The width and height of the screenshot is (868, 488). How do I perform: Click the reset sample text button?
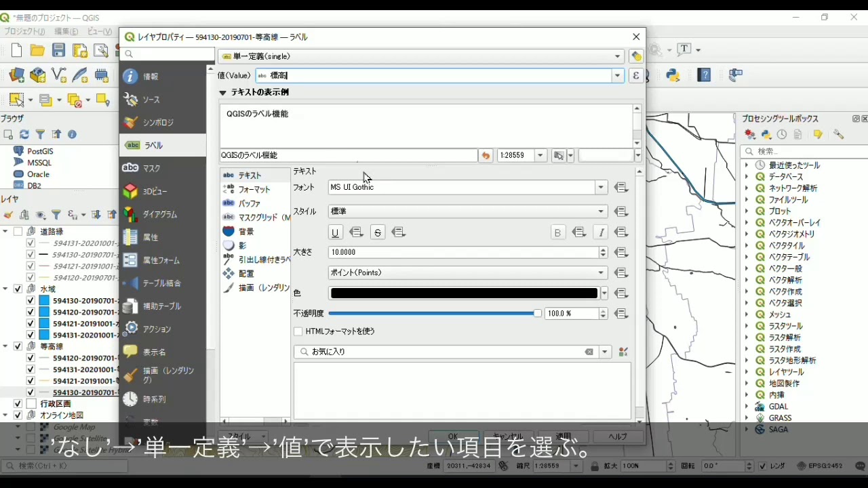pos(486,156)
